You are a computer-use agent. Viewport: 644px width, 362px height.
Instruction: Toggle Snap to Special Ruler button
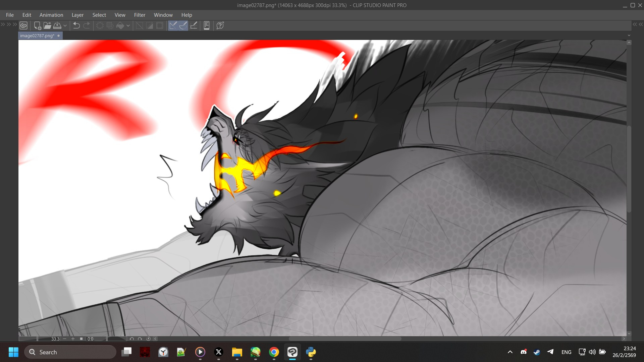183,25
